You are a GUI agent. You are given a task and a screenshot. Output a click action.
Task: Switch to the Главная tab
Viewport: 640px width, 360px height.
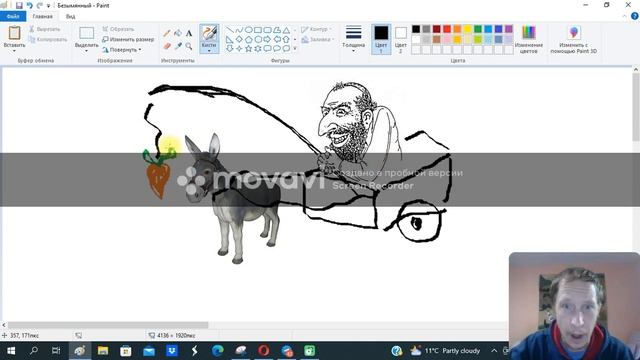pos(42,16)
